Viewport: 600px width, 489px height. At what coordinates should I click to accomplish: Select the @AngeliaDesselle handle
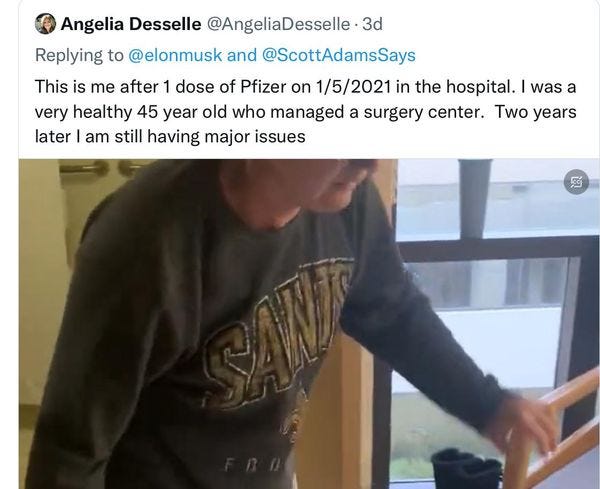(x=278, y=24)
